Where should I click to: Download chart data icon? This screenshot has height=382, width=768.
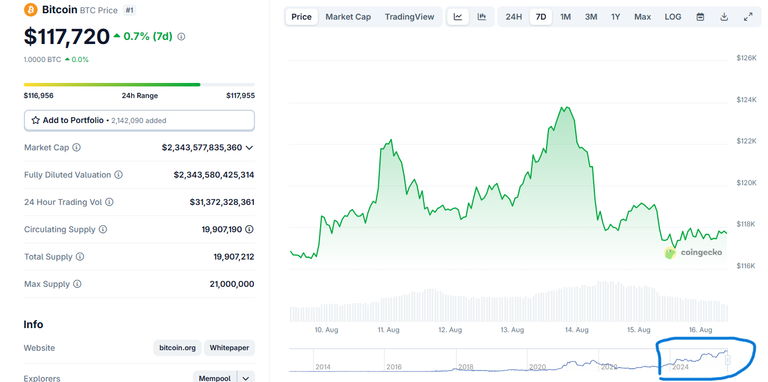pyautogui.click(x=724, y=17)
